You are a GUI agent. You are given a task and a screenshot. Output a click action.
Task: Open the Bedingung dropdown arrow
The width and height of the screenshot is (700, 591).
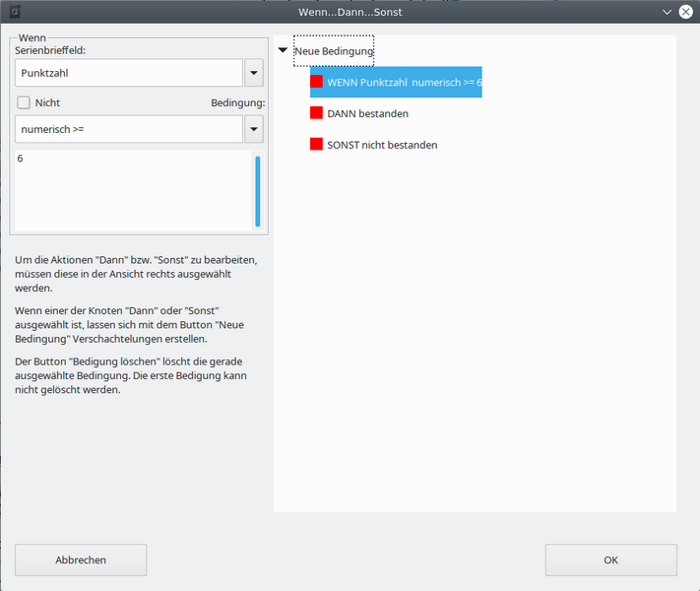click(253, 129)
